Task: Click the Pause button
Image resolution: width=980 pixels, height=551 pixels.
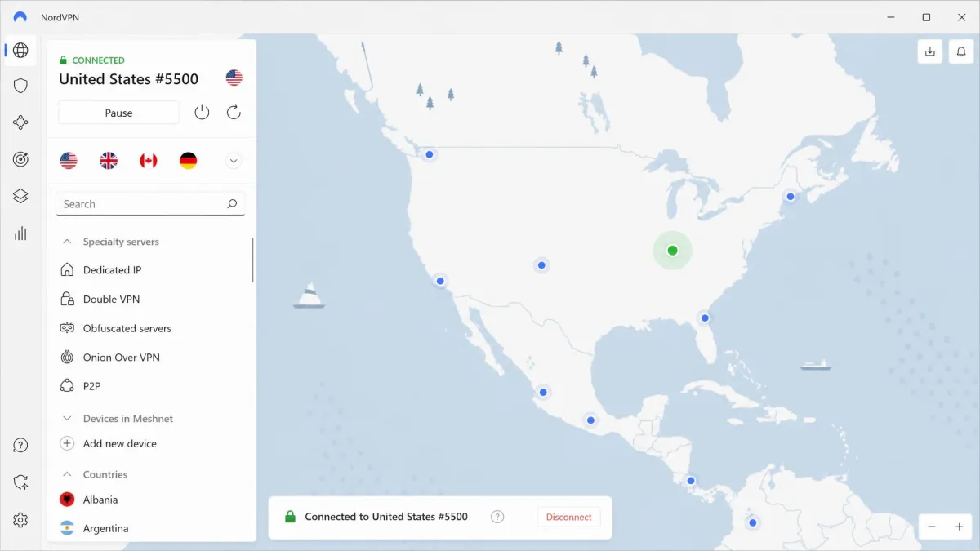Action: [118, 113]
